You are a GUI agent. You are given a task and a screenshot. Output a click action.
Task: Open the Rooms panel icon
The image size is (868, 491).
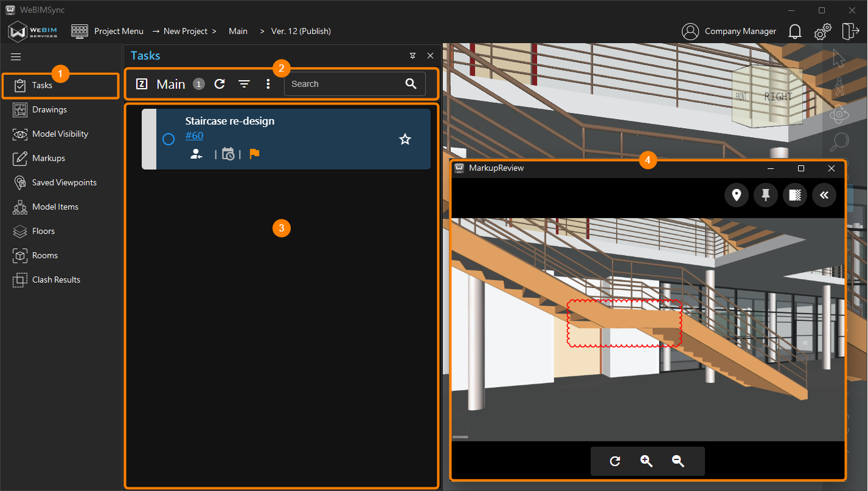point(20,255)
